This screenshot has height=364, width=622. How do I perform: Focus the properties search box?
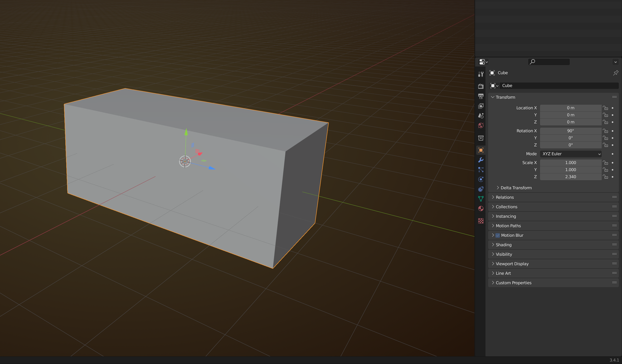coord(549,62)
